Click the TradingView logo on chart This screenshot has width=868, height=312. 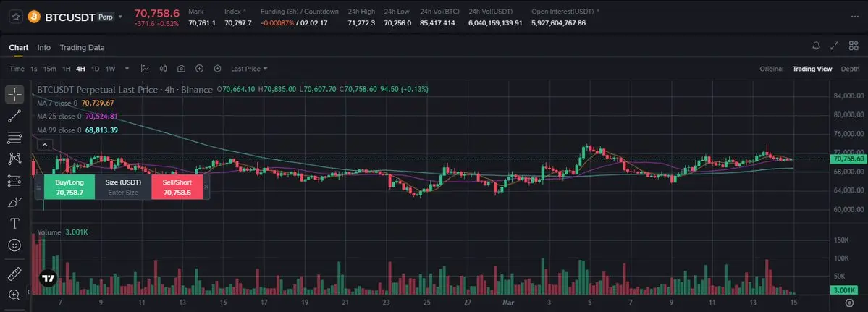click(x=49, y=279)
